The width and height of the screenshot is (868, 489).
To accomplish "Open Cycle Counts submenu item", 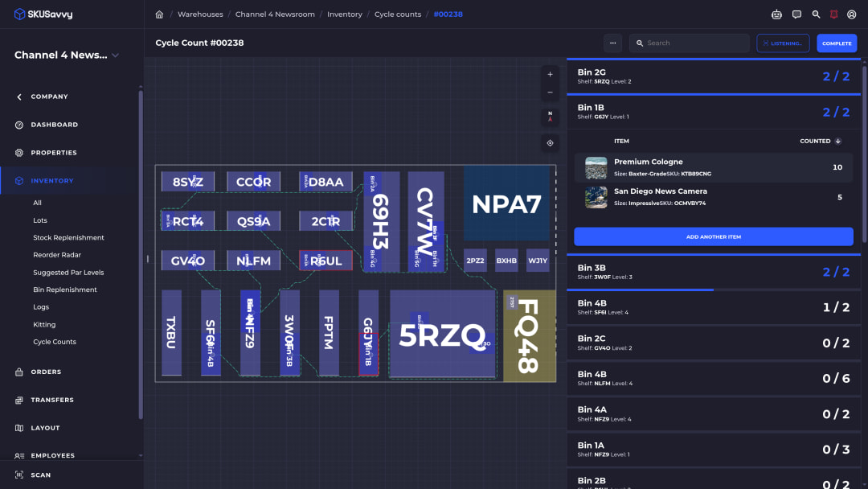I will coord(55,342).
